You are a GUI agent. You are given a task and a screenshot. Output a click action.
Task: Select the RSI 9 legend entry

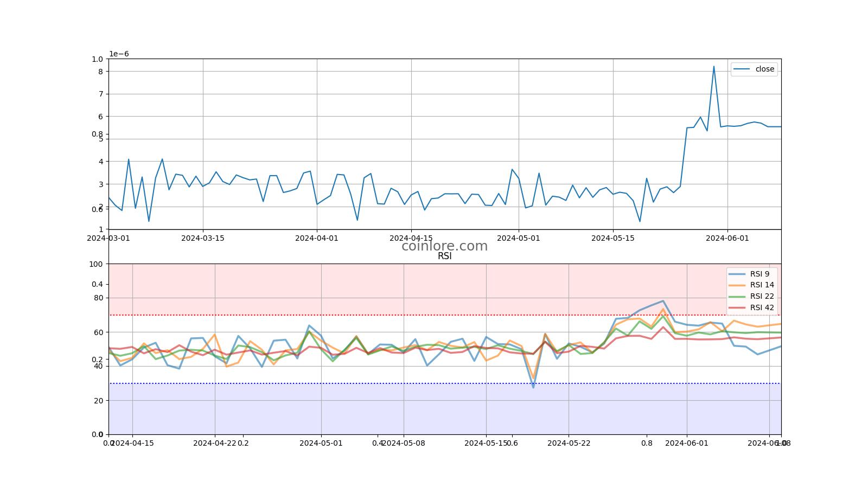coord(752,274)
